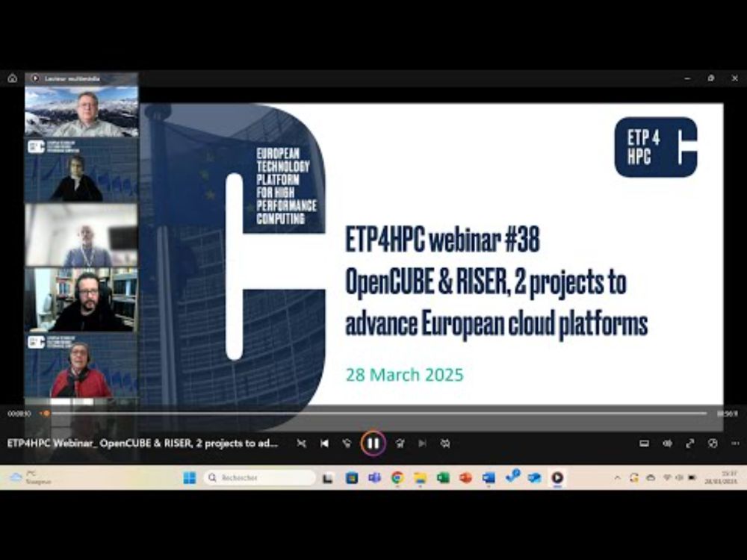Switch the video to full screen
The image size is (747, 560).
(x=689, y=444)
